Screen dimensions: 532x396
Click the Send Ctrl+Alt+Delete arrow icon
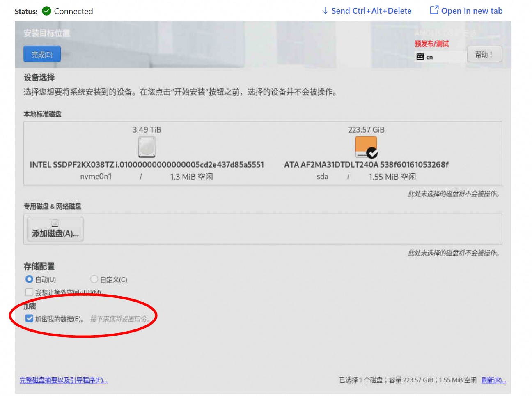tap(325, 11)
